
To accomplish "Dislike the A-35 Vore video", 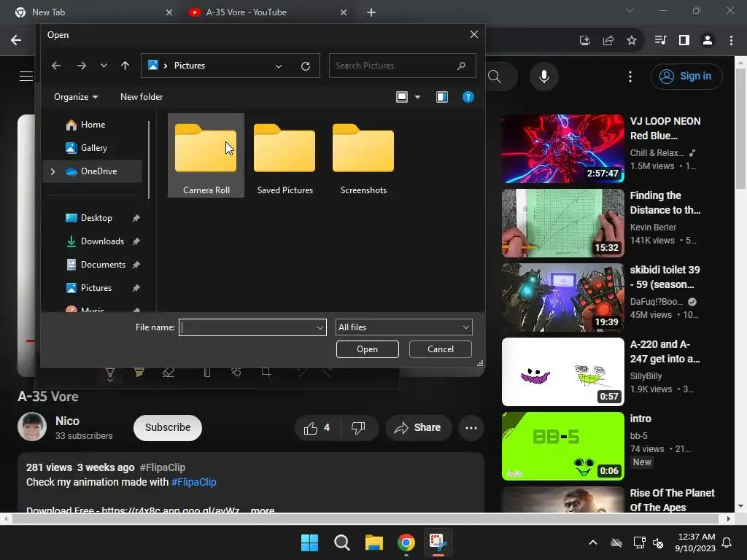I will click(358, 427).
